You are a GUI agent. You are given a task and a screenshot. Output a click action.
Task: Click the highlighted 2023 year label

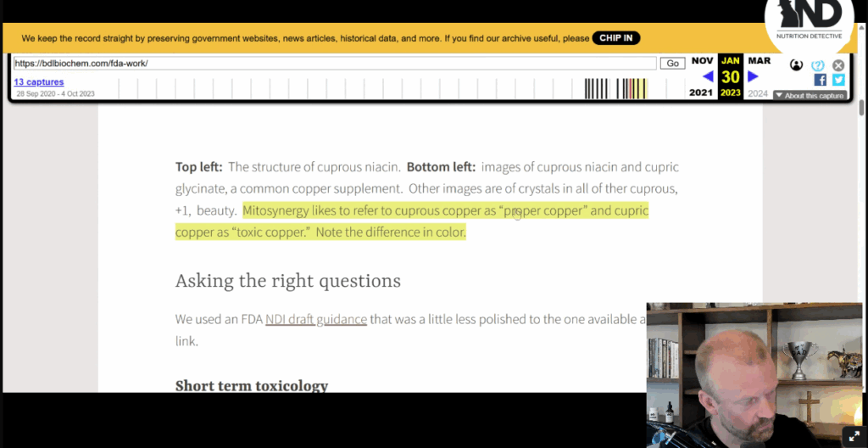(730, 92)
